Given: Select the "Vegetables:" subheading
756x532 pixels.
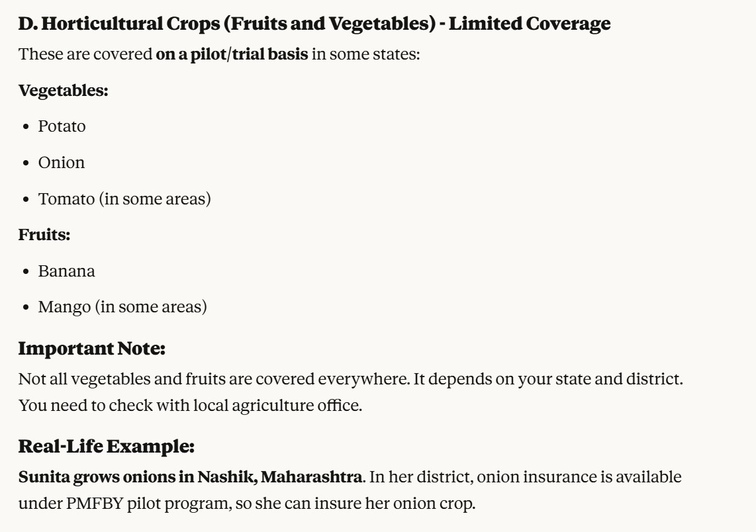Looking at the screenshot, I should [63, 90].
